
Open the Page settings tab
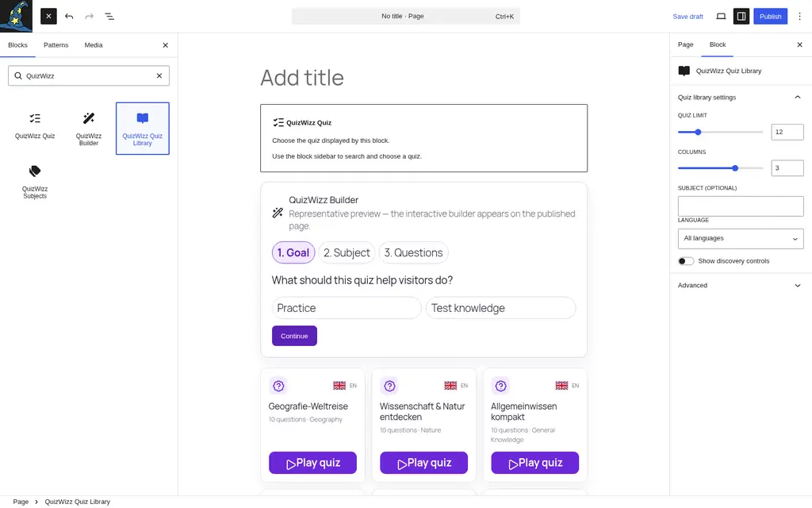tap(685, 44)
